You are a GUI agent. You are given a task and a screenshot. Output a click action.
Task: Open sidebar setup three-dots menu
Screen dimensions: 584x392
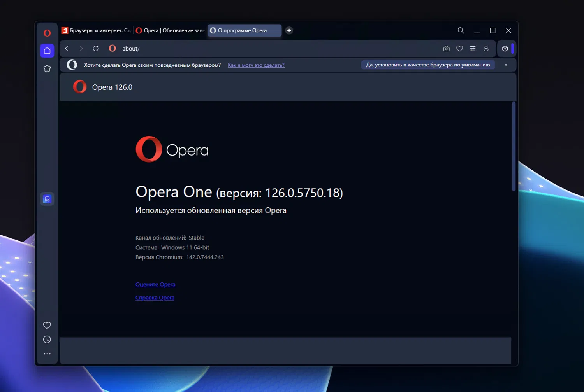coord(47,353)
